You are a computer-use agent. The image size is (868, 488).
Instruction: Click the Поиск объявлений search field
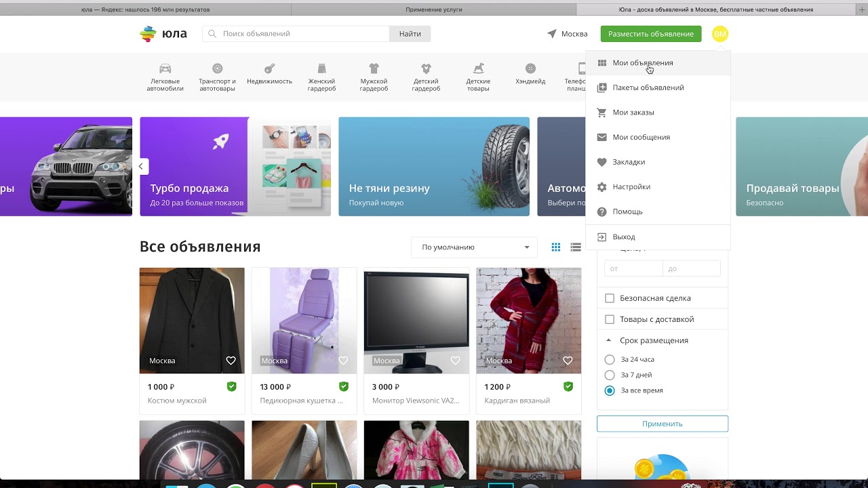pos(296,34)
